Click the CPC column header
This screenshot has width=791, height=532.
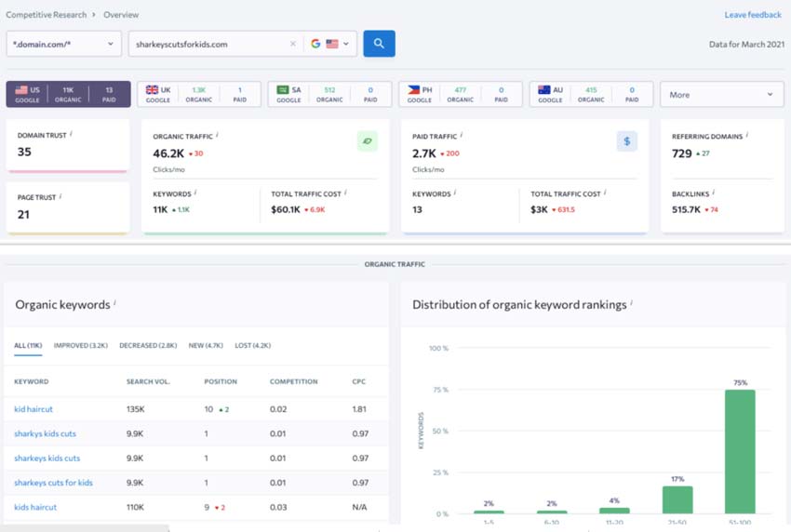(x=358, y=381)
